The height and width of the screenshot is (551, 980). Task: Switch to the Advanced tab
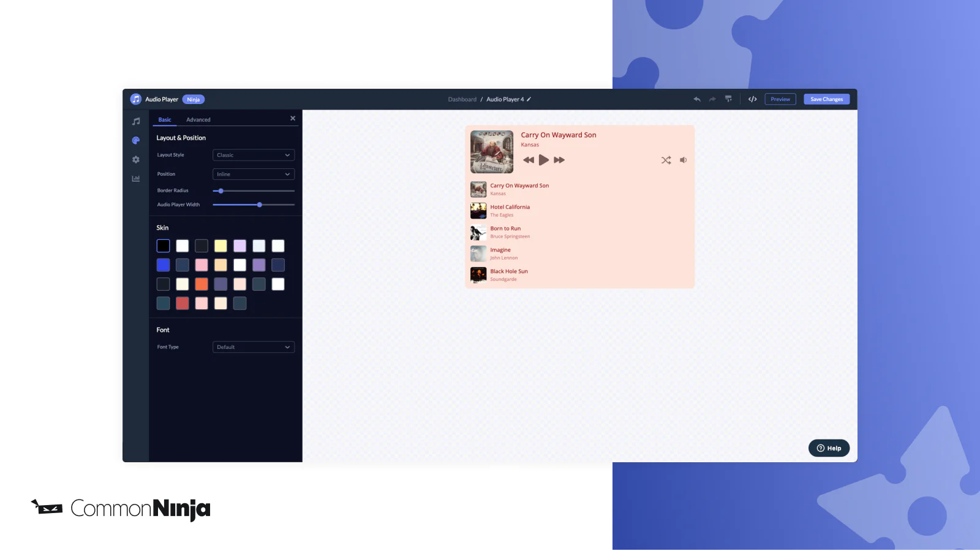coord(198,119)
